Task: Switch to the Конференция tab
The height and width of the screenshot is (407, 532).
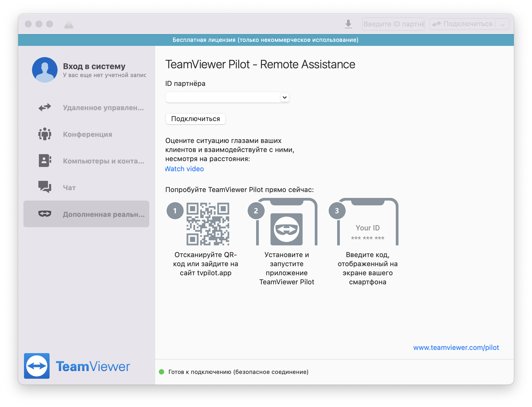Action: [86, 134]
